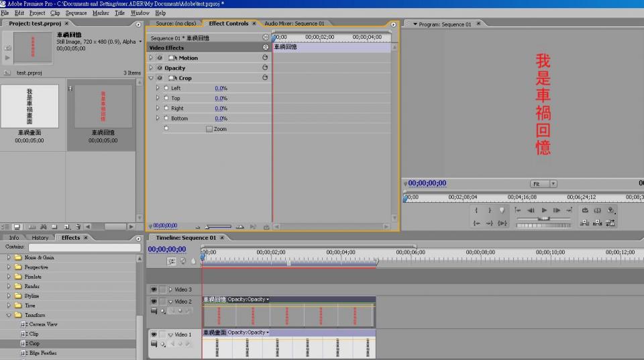Screen dimensions: 644x360
Task: Toggle animation stopwatch for Crop Left
Action: click(166, 88)
